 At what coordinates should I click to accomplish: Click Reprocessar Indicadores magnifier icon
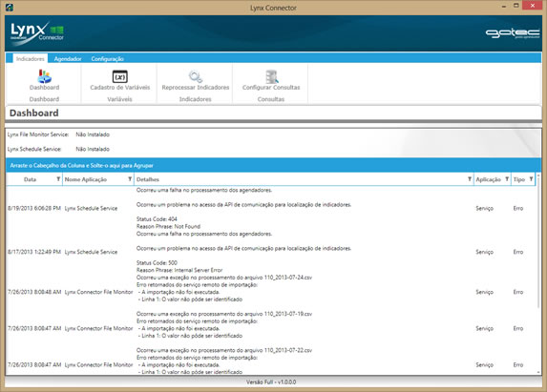[196, 76]
